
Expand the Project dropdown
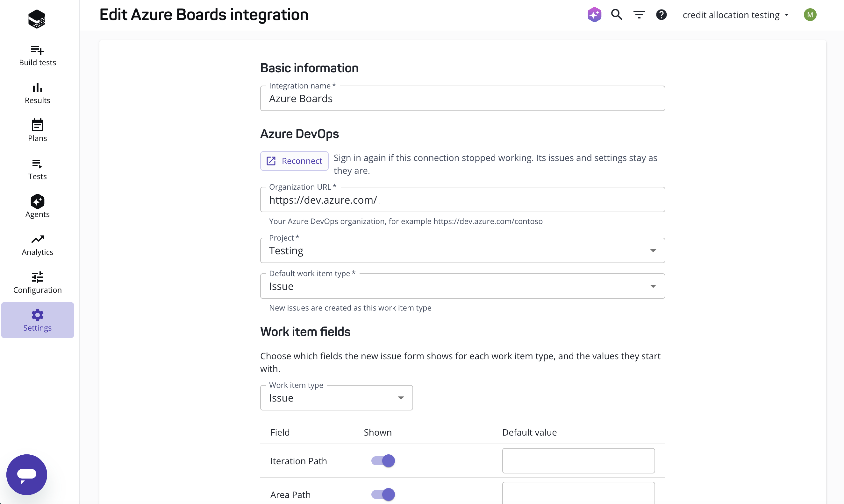point(462,250)
